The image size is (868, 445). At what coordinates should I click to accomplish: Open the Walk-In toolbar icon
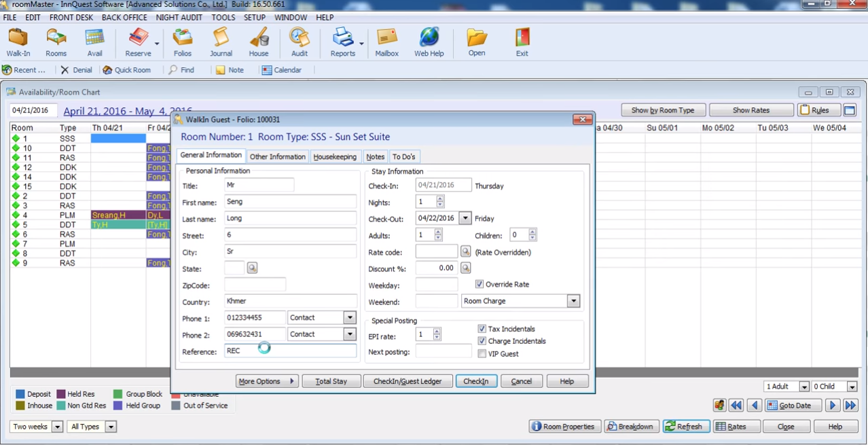[x=18, y=42]
